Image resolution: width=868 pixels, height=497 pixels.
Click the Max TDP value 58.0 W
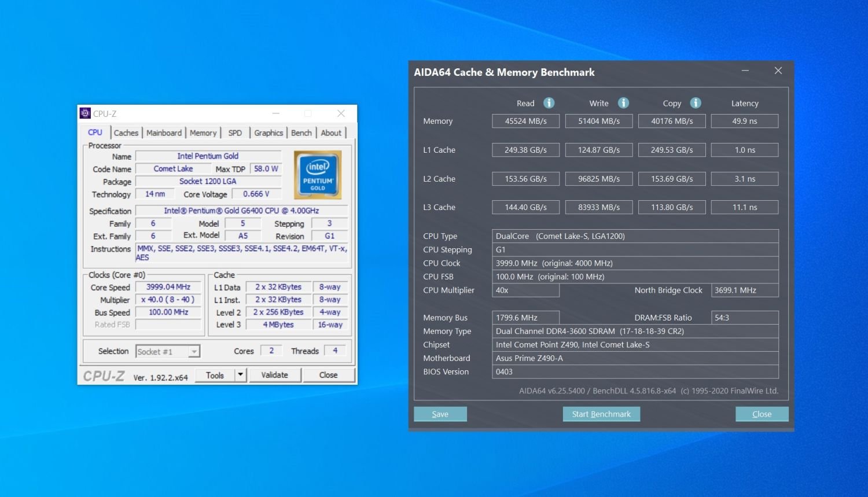(266, 169)
